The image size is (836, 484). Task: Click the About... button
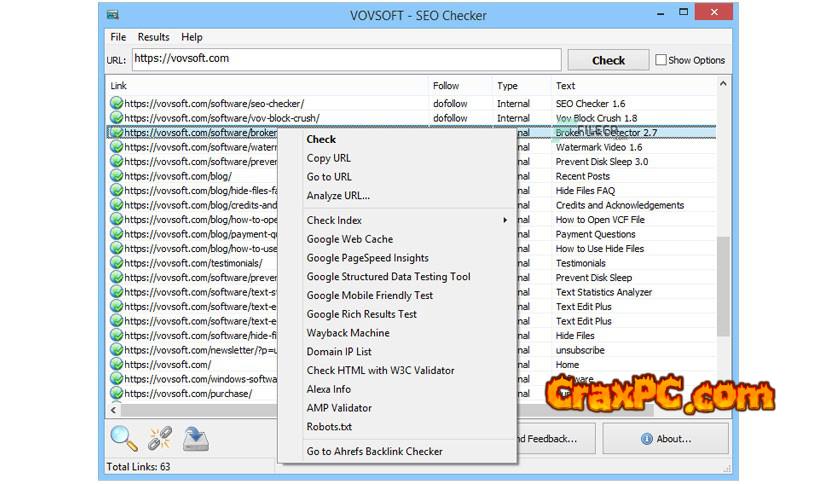(665, 439)
